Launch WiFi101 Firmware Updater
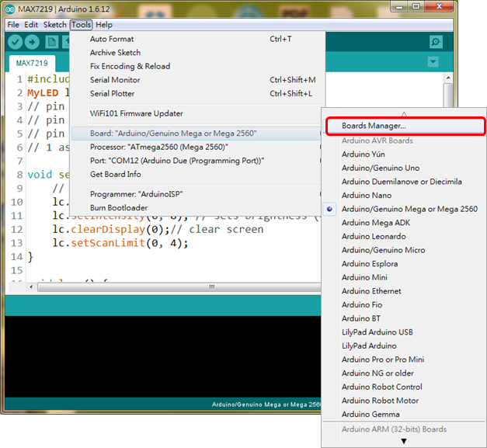The width and height of the screenshot is (487, 448). (x=198, y=113)
